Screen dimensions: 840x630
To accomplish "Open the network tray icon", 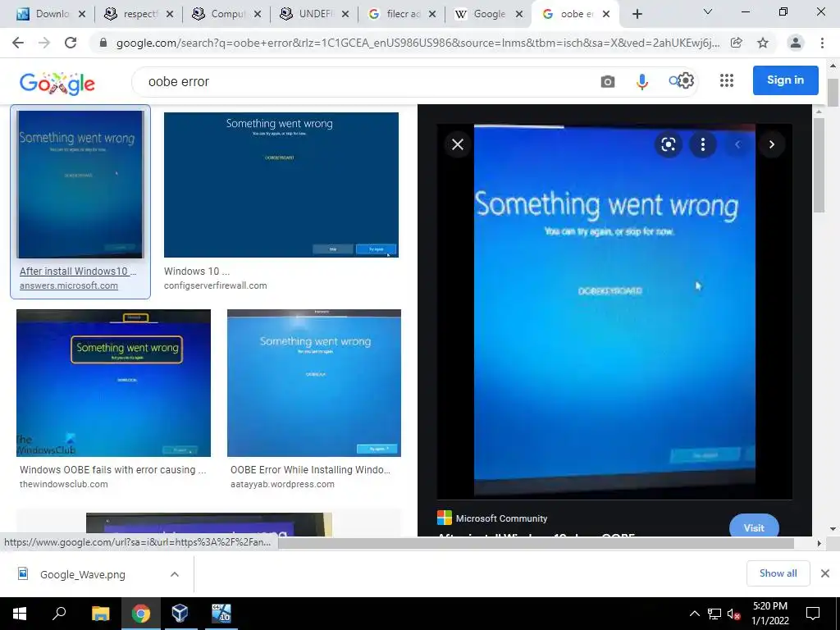I will click(714, 614).
